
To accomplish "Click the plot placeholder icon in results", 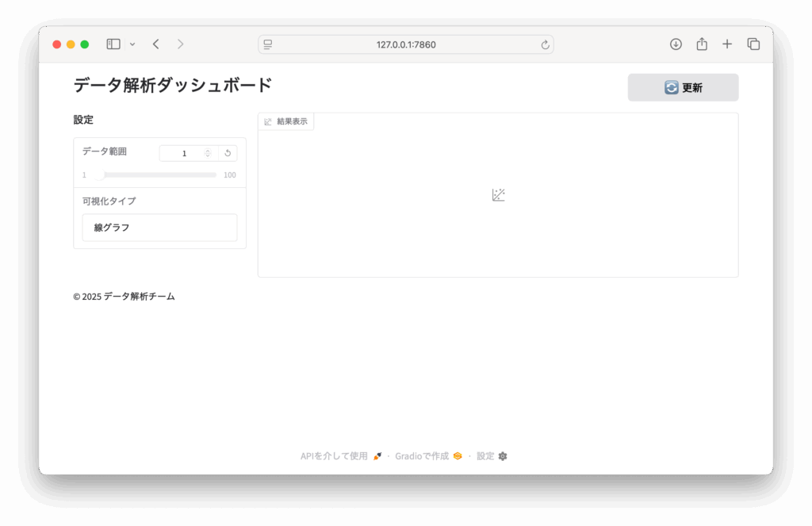I will click(x=498, y=195).
